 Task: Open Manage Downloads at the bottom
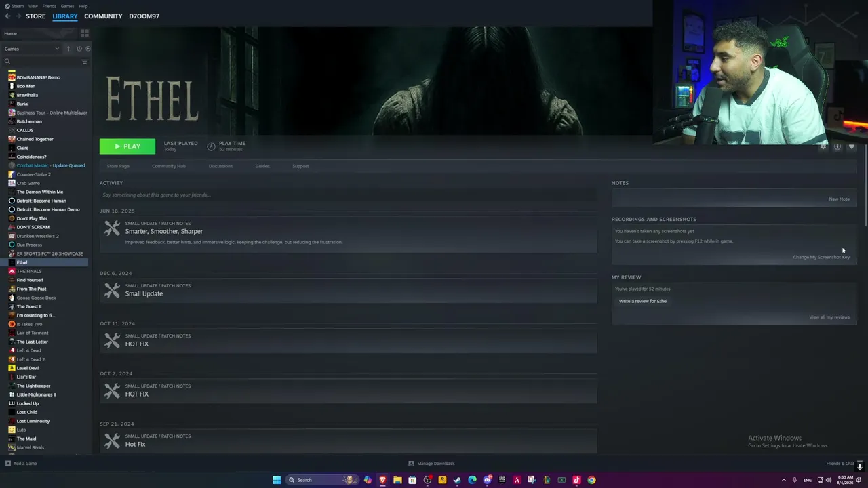431,464
